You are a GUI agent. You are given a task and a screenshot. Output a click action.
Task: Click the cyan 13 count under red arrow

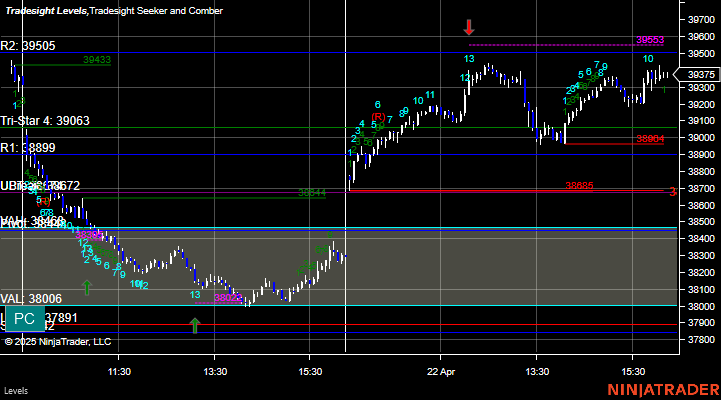click(469, 59)
